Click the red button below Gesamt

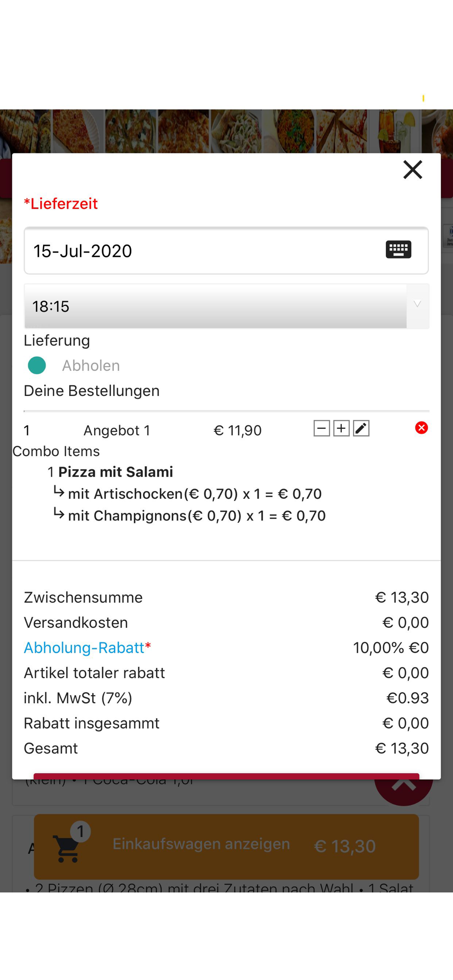click(226, 776)
